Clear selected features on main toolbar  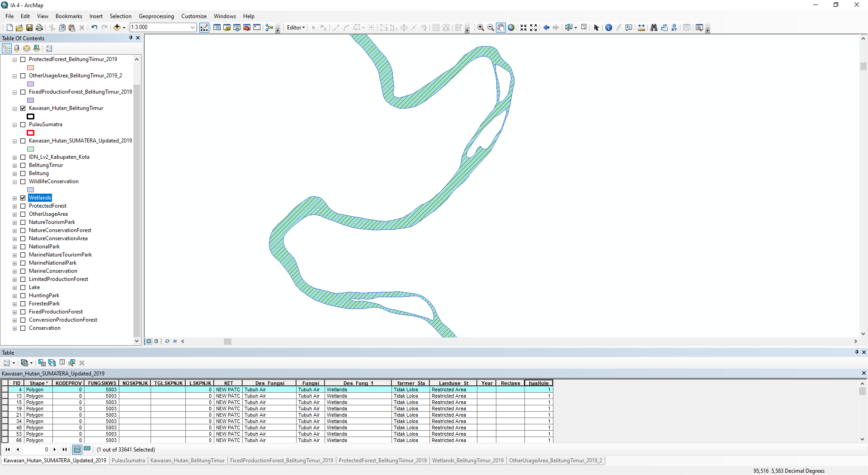pyautogui.click(x=584, y=28)
